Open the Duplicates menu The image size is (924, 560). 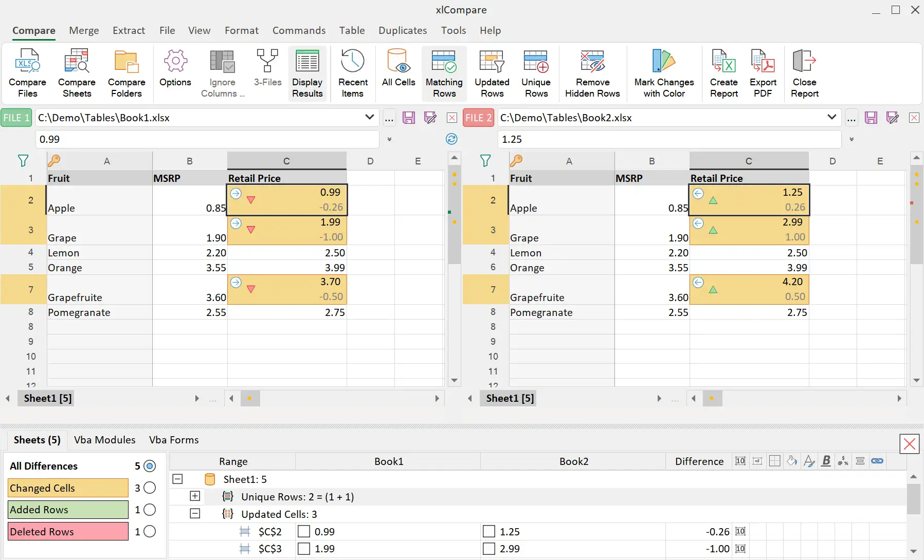(x=403, y=30)
